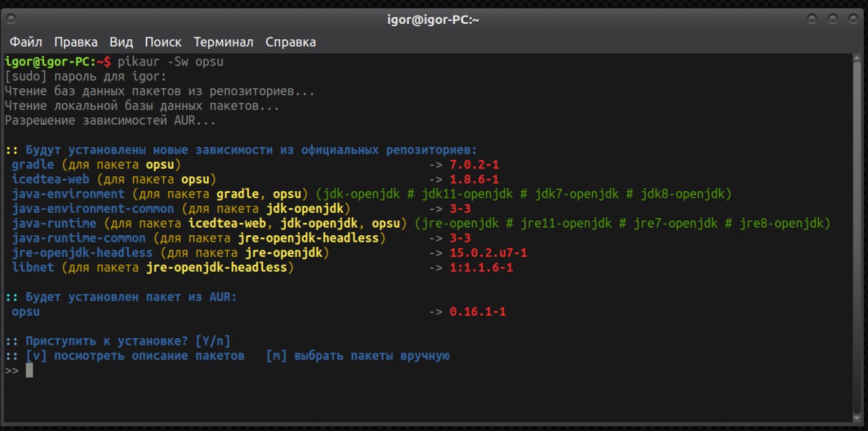Open the Вид menu
The height and width of the screenshot is (431, 868).
[x=121, y=42]
